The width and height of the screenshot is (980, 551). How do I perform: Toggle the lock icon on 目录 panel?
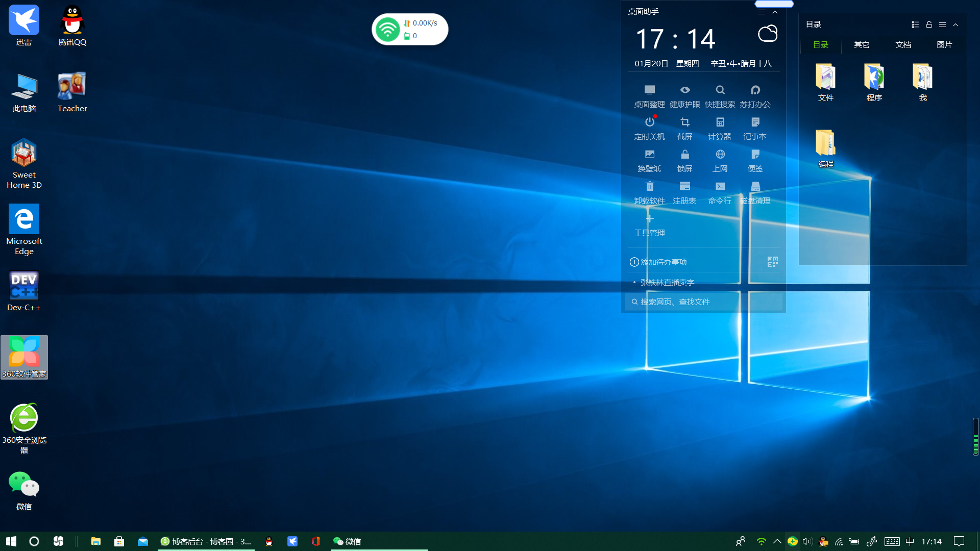coord(929,24)
